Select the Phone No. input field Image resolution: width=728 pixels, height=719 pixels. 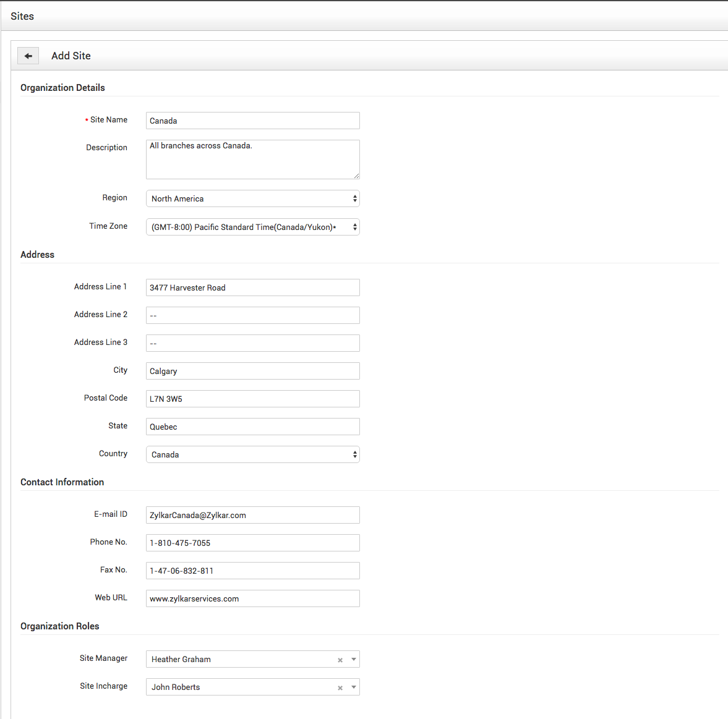252,543
